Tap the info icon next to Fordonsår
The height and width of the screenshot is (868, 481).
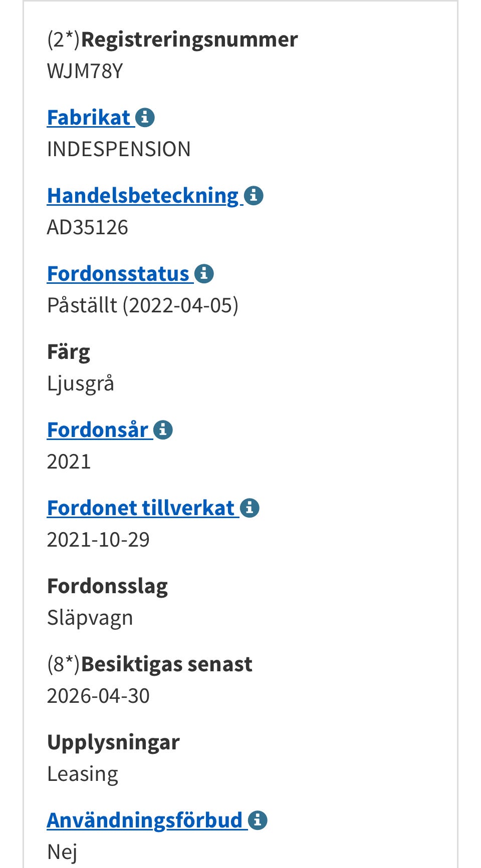point(163,430)
